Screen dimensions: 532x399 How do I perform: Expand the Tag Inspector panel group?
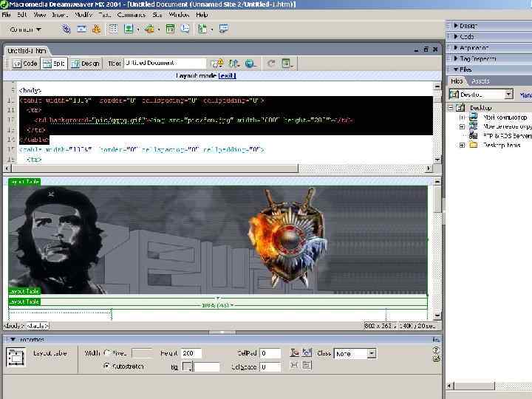[456, 58]
